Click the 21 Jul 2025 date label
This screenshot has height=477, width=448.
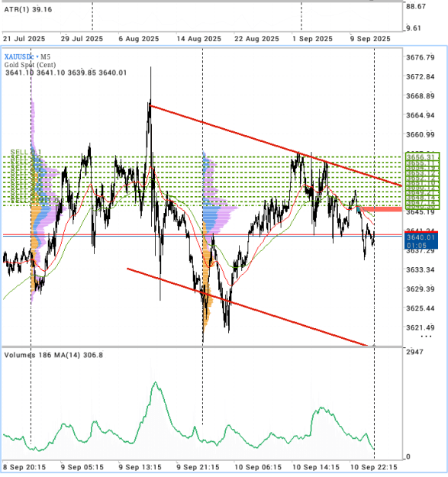(24, 39)
